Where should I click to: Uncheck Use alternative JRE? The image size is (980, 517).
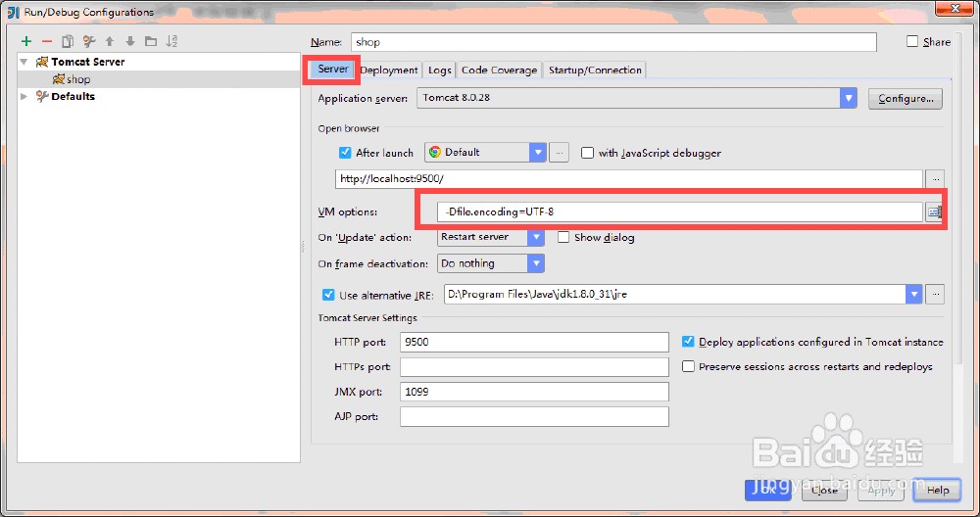(x=328, y=294)
